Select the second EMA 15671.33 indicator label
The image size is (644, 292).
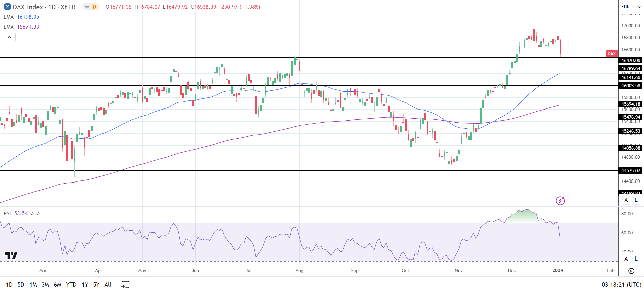tap(21, 27)
